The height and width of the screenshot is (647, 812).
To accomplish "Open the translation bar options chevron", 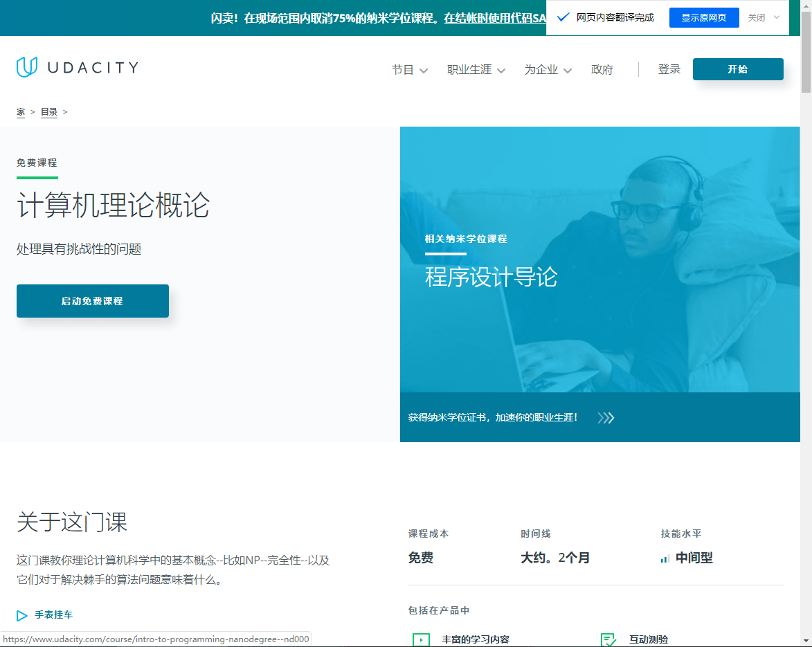I will tap(776, 17).
